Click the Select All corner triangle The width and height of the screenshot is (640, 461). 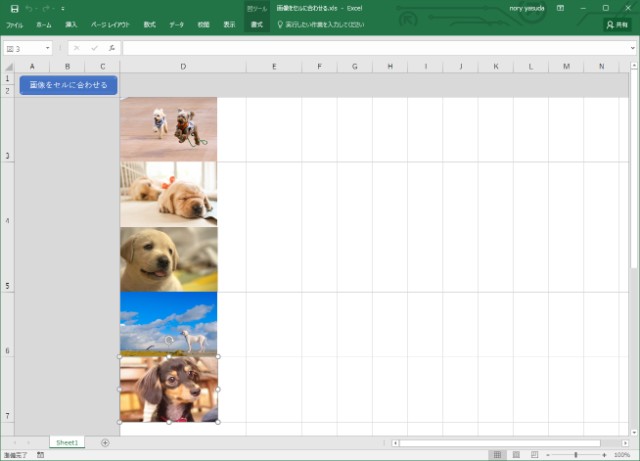[9, 67]
